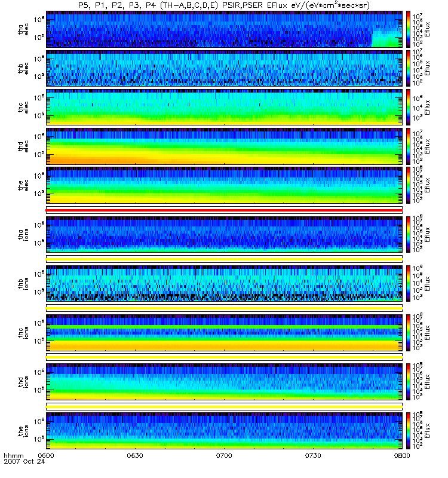Click the '0600' time axis label

pyautogui.click(x=46, y=455)
